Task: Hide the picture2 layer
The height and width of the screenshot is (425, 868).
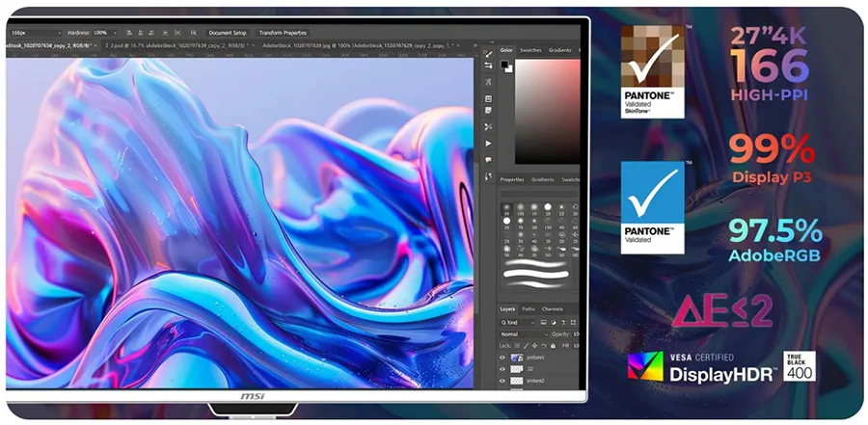Action: (x=502, y=381)
